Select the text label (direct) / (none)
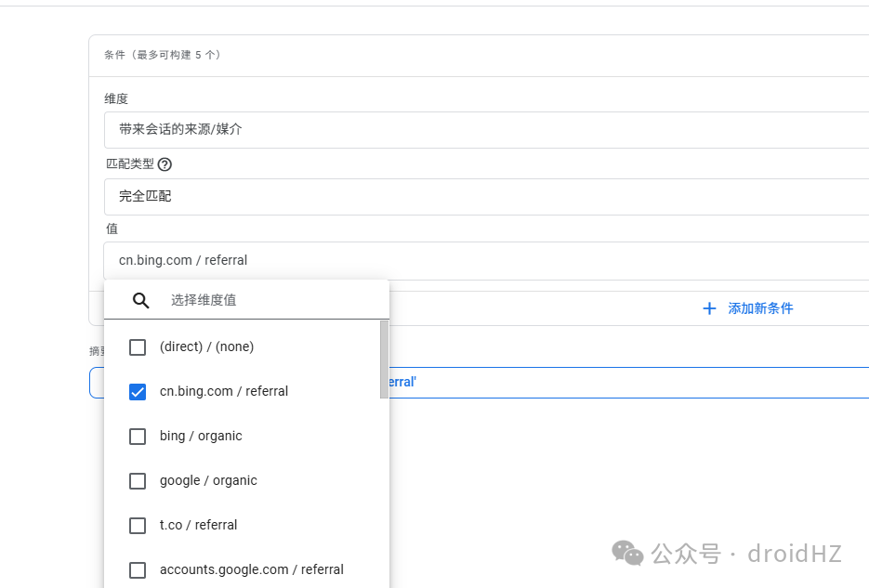Viewport: 869px width, 588px height. coord(206,346)
